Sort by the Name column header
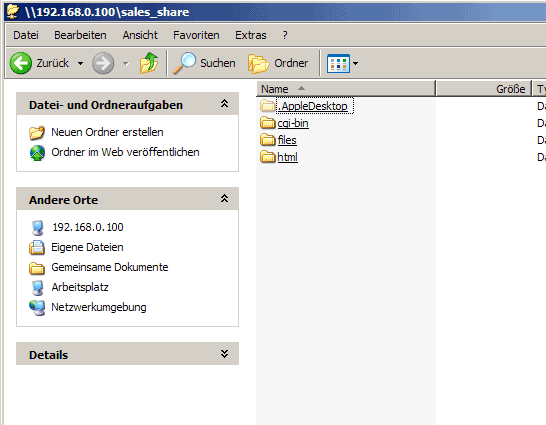 click(346, 89)
